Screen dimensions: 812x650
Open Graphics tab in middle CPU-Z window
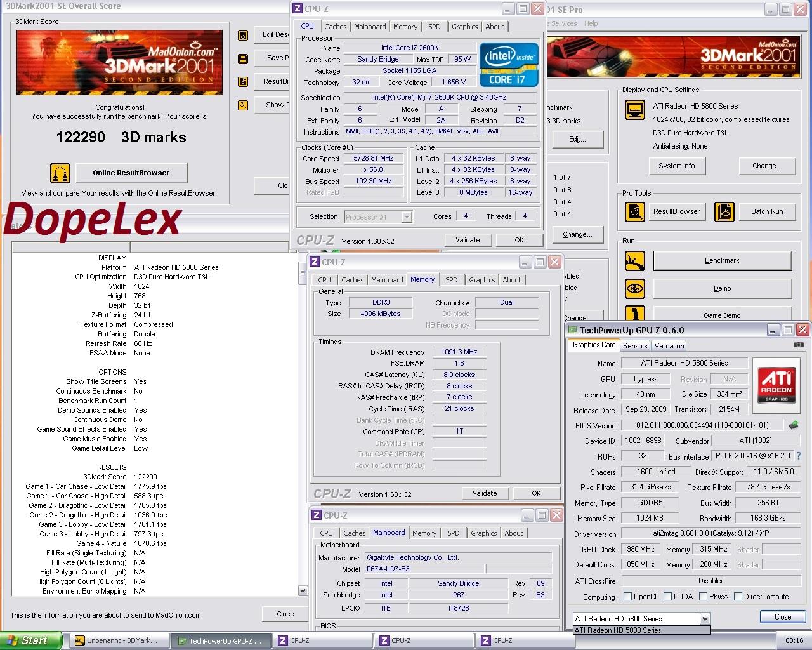[x=482, y=280]
